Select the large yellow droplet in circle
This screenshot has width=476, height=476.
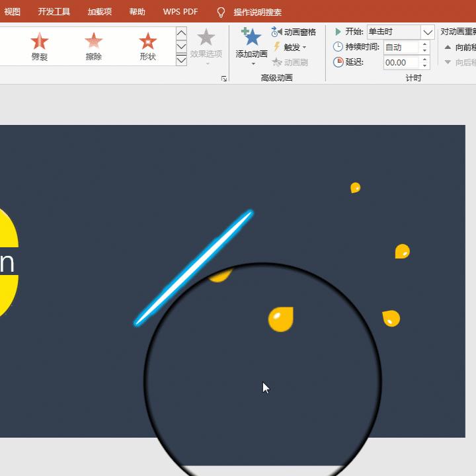coord(281,319)
